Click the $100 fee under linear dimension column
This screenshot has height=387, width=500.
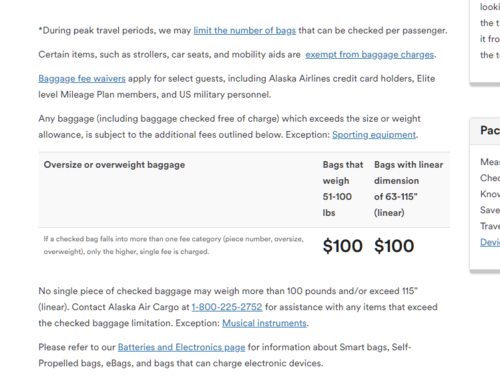click(394, 246)
